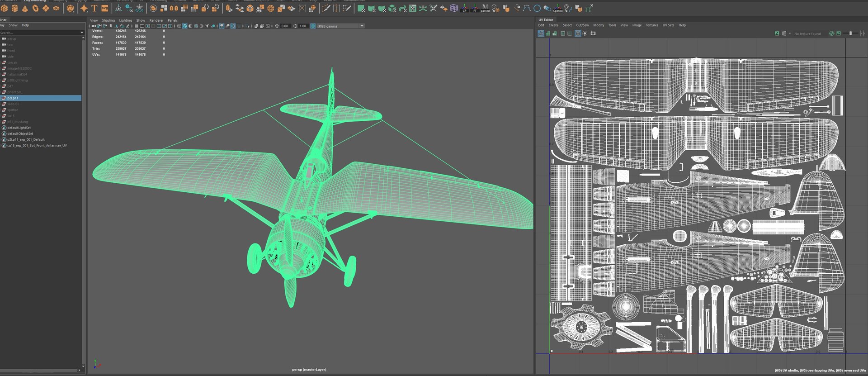Screen dimensions: 868x376
Task: Create a polygon cone from the shelf
Action: [25, 8]
